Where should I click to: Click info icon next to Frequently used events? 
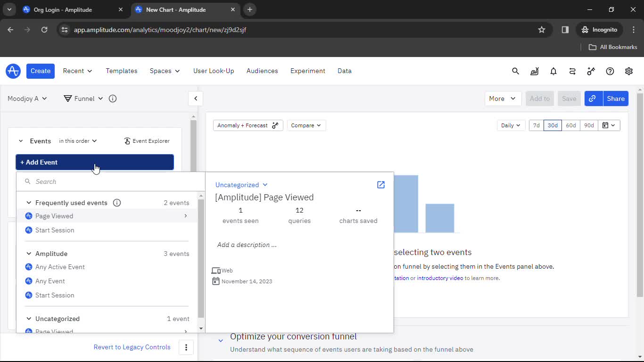tap(117, 203)
